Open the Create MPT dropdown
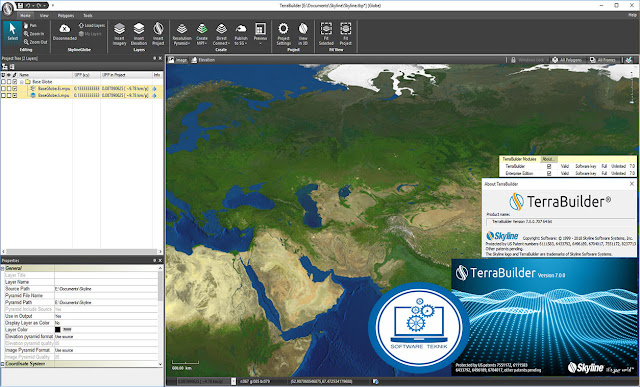 pos(202,33)
